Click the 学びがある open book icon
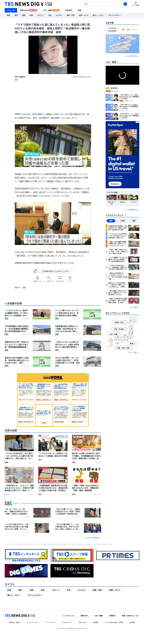This screenshot has width=144, height=644. point(60,277)
